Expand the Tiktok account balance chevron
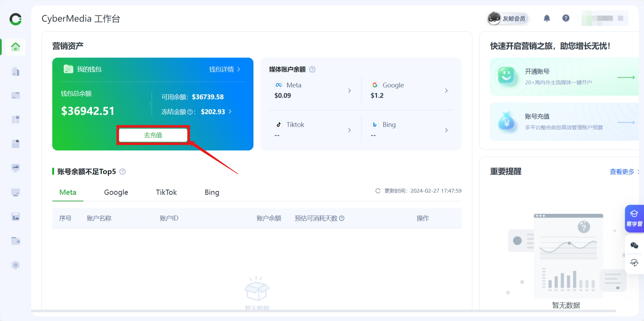644x321 pixels. pyautogui.click(x=349, y=130)
